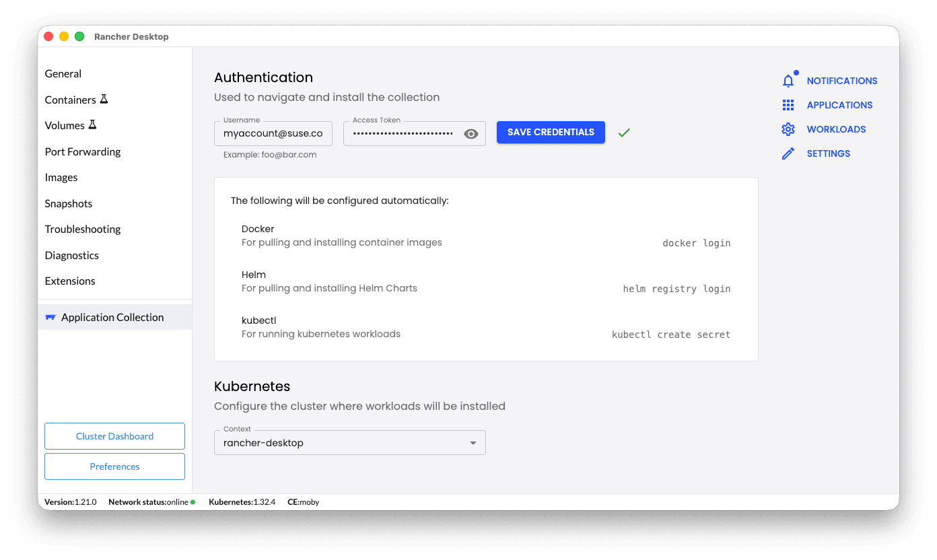Click the green online status dot
This screenshot has height=560, width=937.
(194, 502)
